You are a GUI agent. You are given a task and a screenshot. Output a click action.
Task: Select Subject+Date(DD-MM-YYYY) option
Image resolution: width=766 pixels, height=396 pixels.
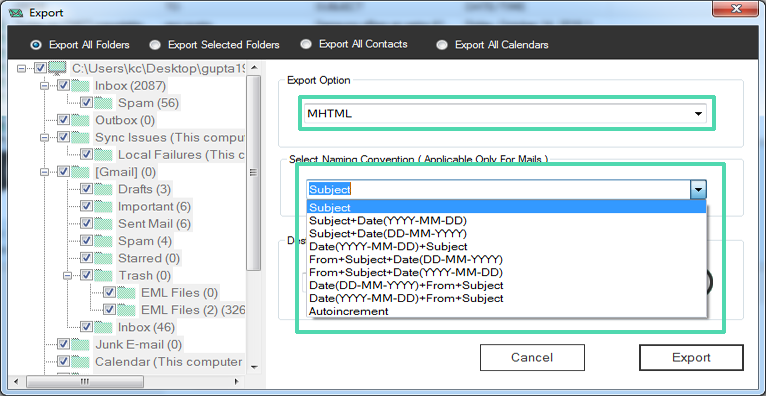coord(506,233)
